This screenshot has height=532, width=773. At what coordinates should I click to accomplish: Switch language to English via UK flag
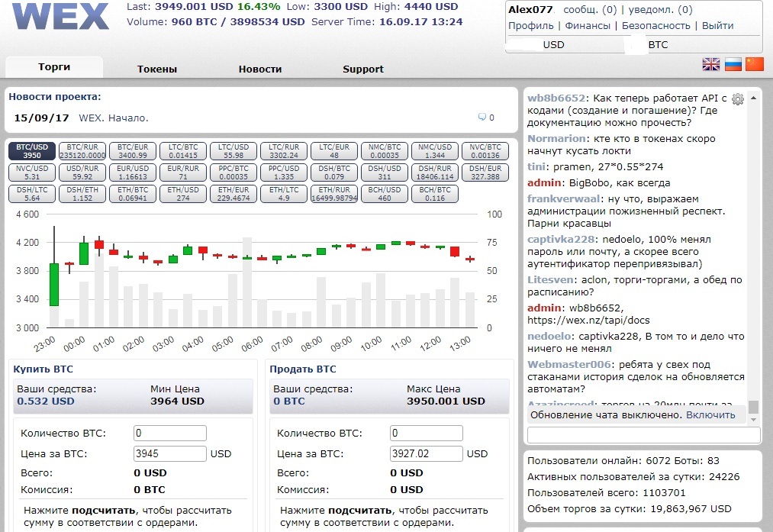coord(711,64)
